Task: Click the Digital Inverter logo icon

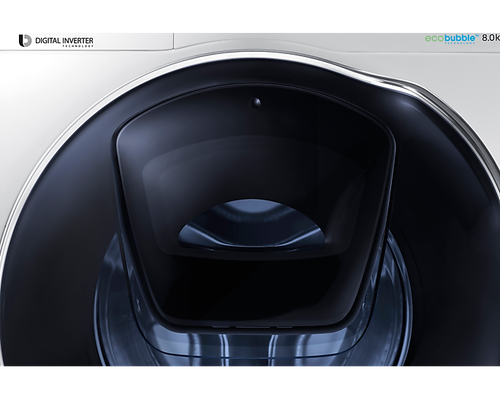Action: coord(25,41)
